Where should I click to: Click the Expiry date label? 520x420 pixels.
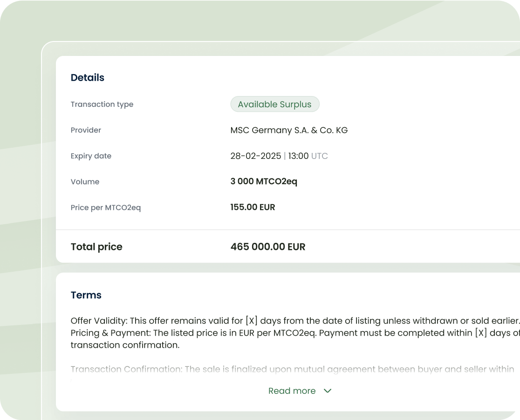tap(91, 156)
